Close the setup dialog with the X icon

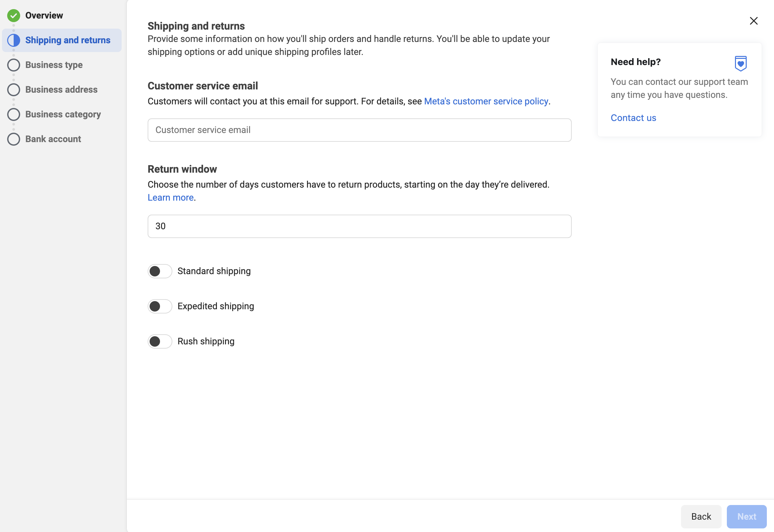[x=754, y=21]
